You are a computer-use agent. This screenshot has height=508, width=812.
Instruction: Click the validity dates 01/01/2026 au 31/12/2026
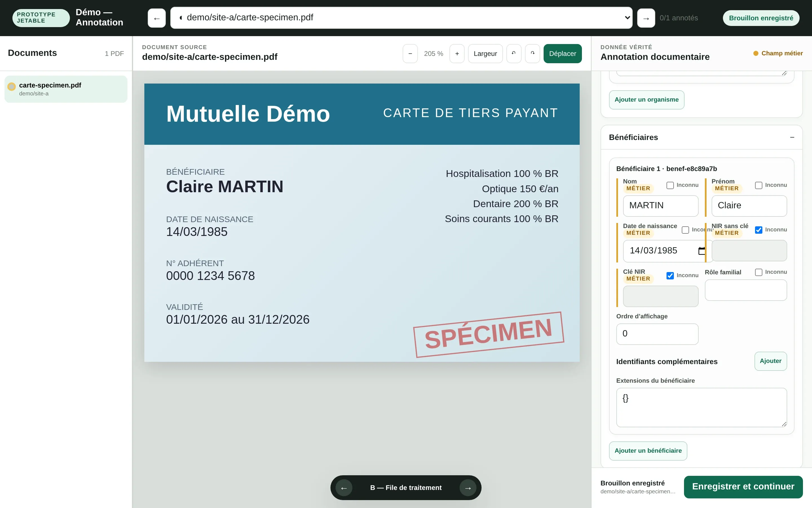[238, 319]
